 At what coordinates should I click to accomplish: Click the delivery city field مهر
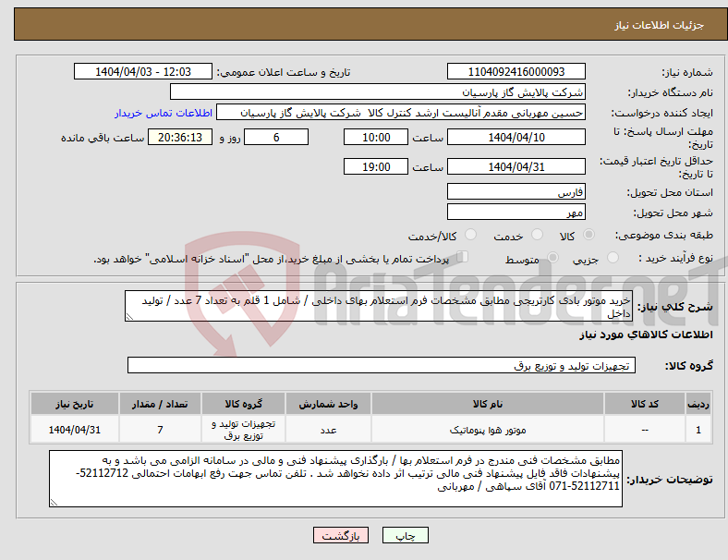coord(516,212)
